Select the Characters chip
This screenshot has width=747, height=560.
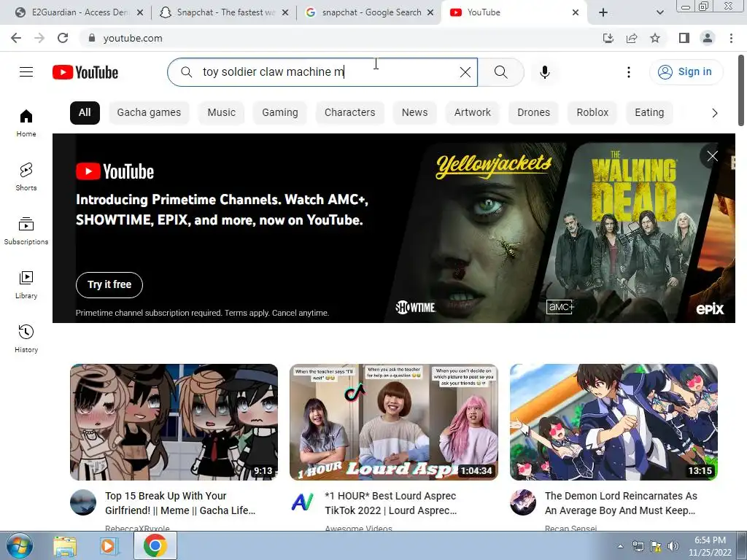point(349,113)
